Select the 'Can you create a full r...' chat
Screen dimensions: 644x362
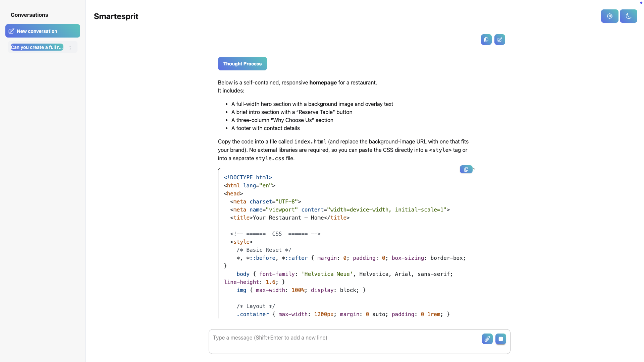click(x=37, y=47)
